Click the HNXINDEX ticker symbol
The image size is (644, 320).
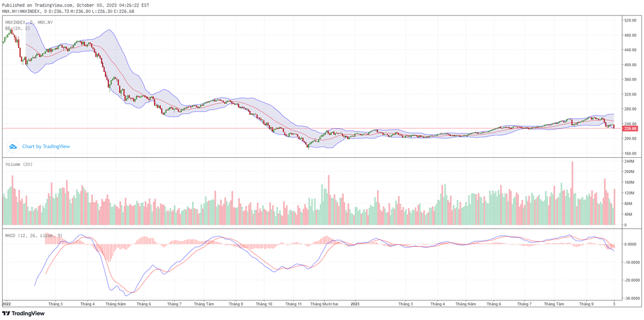click(x=16, y=23)
